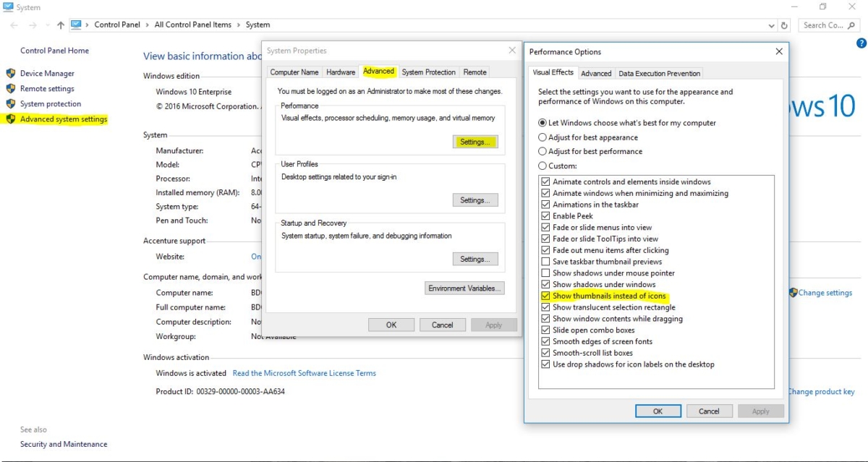This screenshot has width=868, height=462.
Task: Click the Computer icon in the breadcrumb bar
Action: 77,24
